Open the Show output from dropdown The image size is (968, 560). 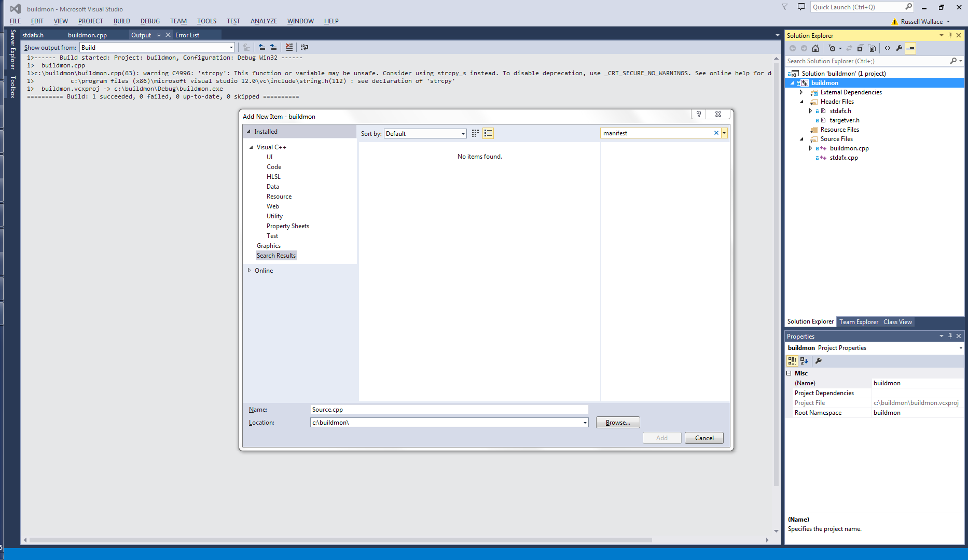pyautogui.click(x=231, y=47)
